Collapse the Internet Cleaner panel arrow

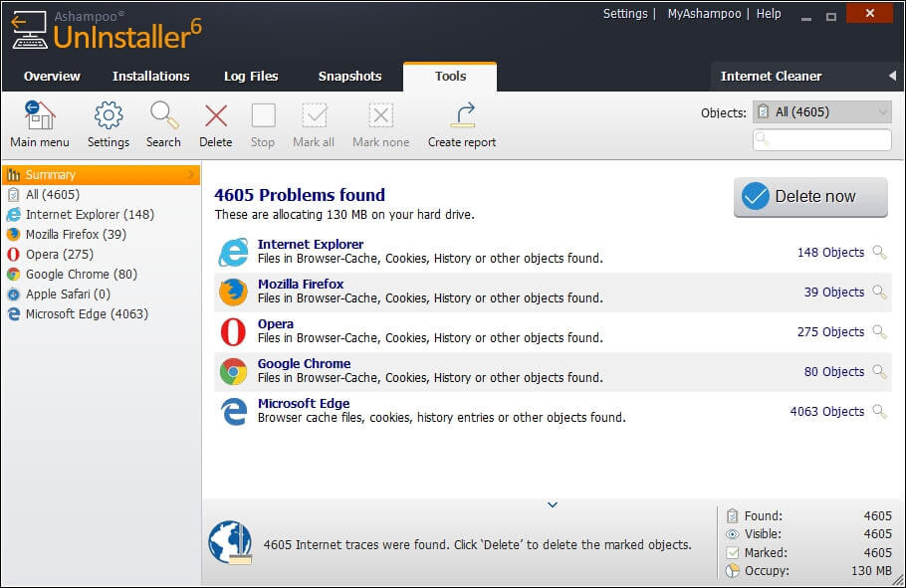tap(892, 76)
